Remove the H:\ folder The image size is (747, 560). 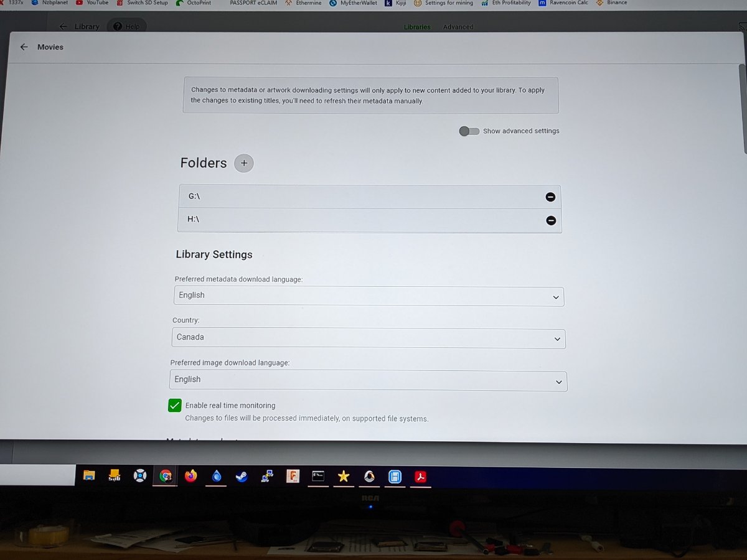[x=551, y=220]
